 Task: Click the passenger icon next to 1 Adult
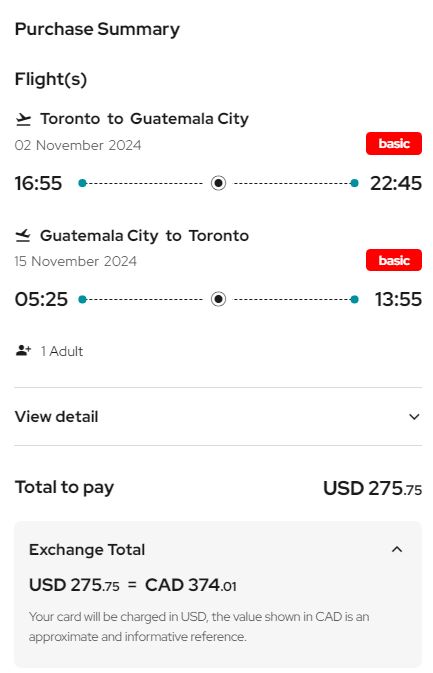click(x=23, y=351)
